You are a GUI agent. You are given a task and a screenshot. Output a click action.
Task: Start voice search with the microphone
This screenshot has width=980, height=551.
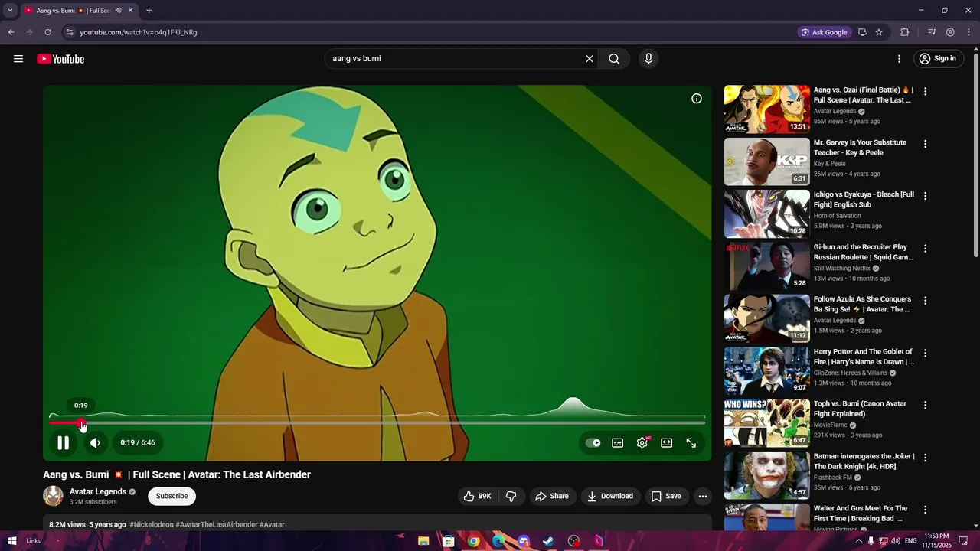pos(648,59)
